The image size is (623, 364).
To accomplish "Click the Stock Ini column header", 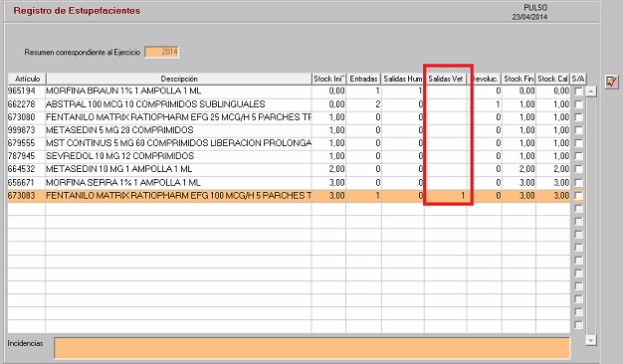I will [329, 79].
